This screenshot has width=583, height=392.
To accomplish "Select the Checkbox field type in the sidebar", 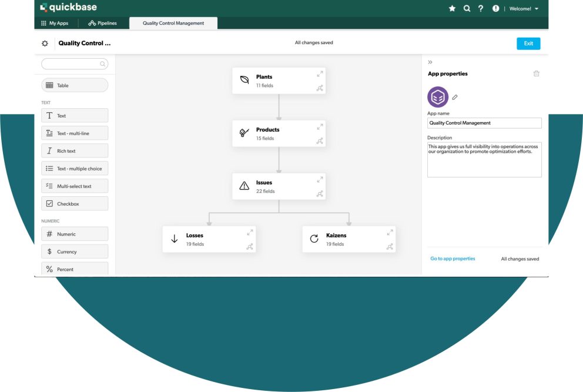I will [x=74, y=203].
